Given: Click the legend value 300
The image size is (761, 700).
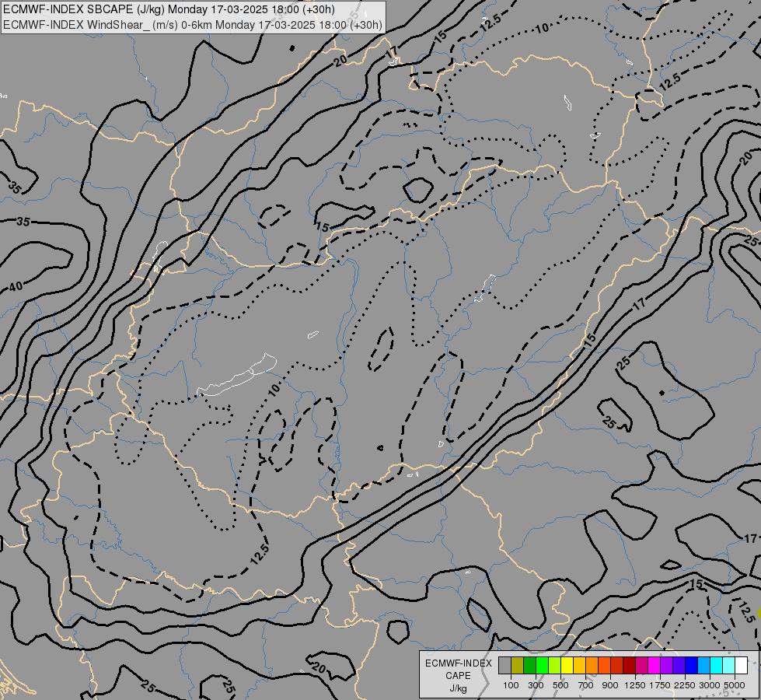Looking at the screenshot, I should click(x=536, y=685).
